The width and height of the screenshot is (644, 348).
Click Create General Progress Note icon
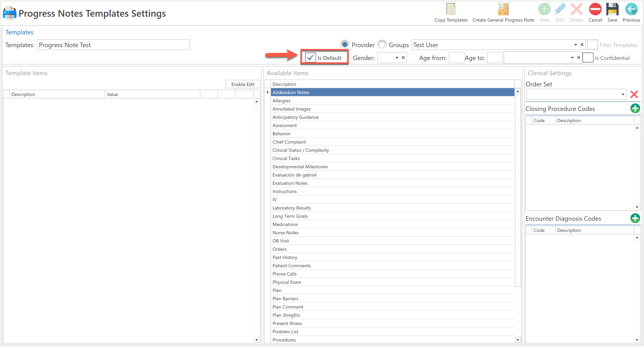pos(503,9)
